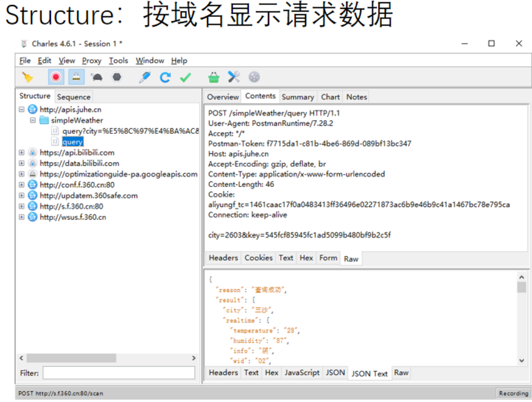Open the request Hex tab
This screenshot has width=532, height=402.
pos(307,258)
